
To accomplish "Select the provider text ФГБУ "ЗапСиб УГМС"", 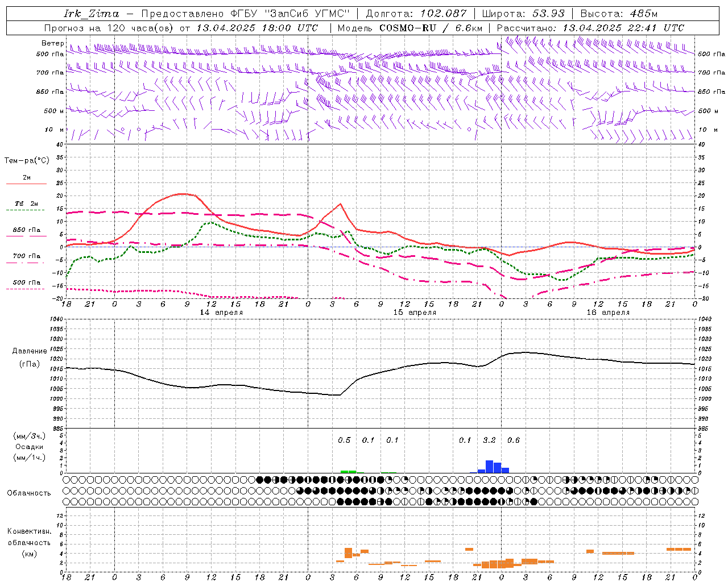I will click(x=289, y=14).
